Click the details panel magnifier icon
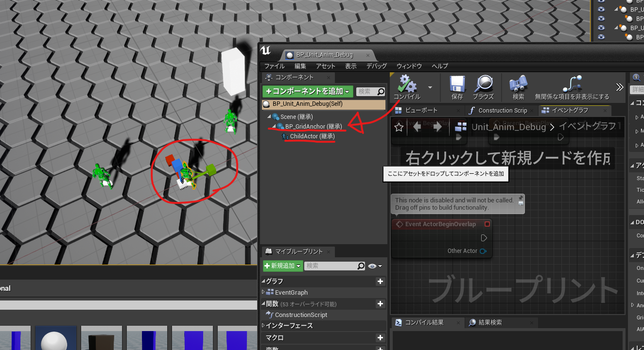The width and height of the screenshot is (644, 350). (x=636, y=77)
